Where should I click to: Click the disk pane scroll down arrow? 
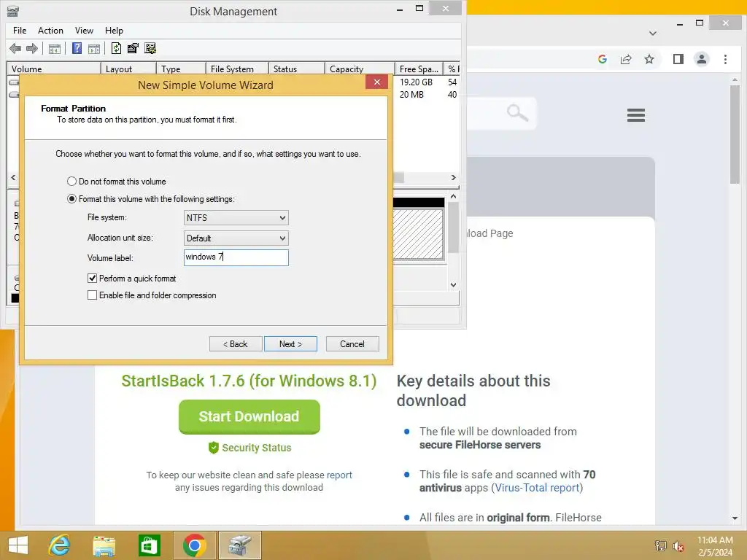[x=453, y=285]
